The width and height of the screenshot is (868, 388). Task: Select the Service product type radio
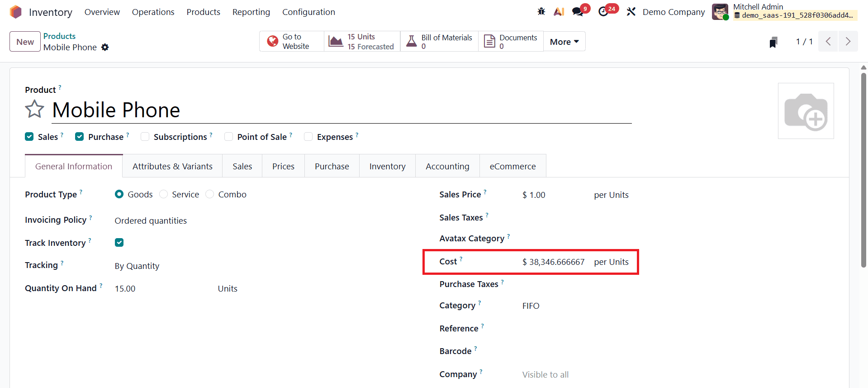click(x=163, y=194)
